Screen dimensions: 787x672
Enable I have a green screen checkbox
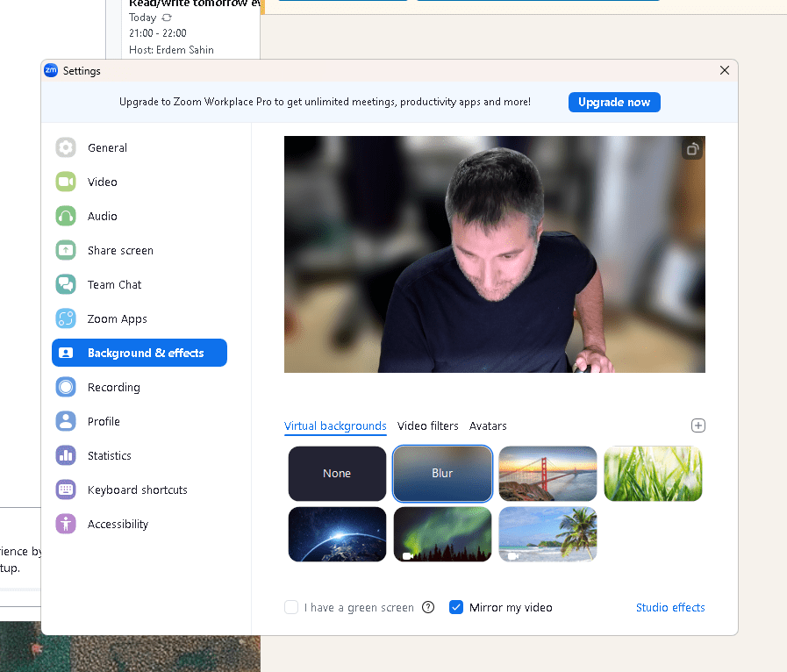click(x=291, y=607)
